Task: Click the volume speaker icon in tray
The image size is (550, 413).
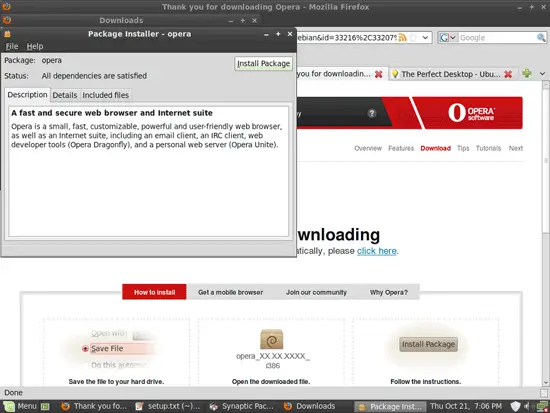Action: 526,406
